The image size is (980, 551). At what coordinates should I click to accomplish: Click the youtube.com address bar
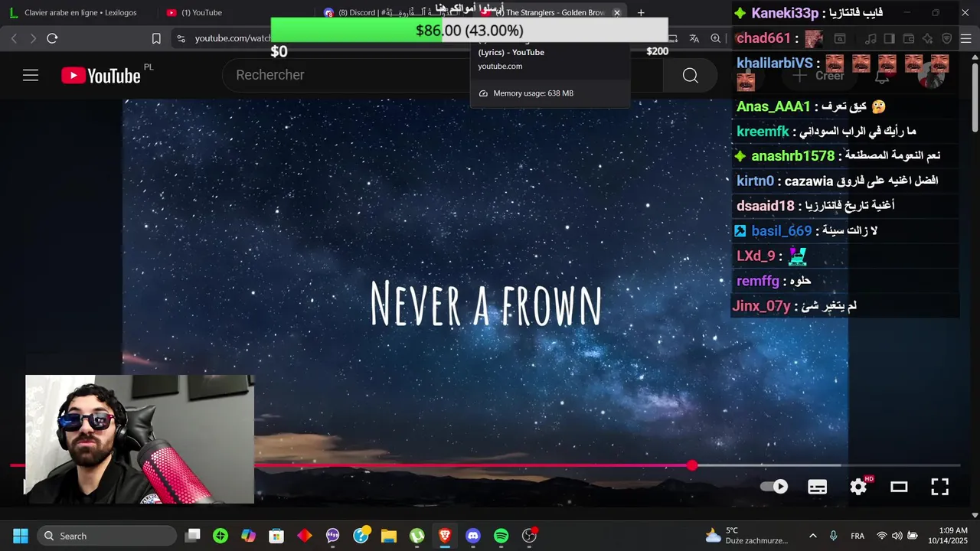233,38
